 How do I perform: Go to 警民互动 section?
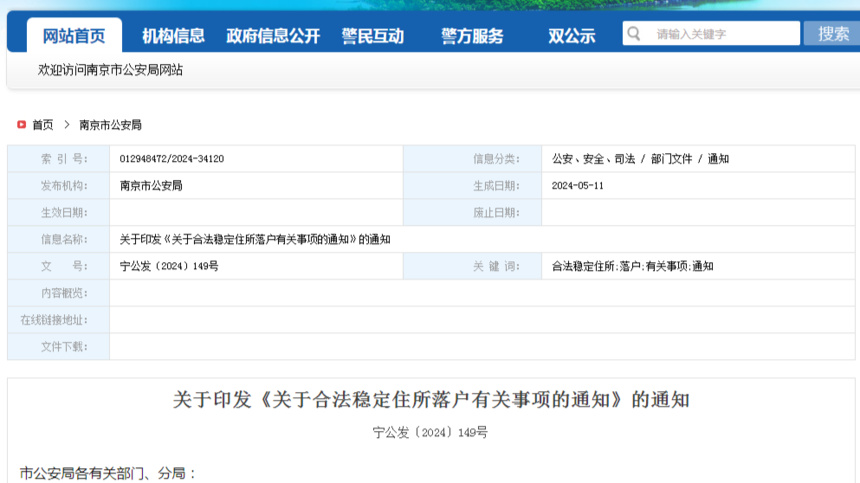click(372, 36)
